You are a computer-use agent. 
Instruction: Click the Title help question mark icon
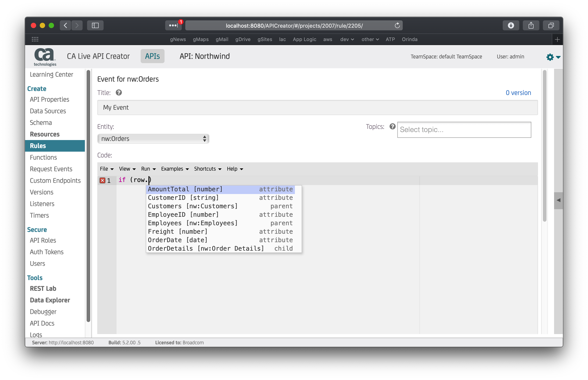click(119, 93)
